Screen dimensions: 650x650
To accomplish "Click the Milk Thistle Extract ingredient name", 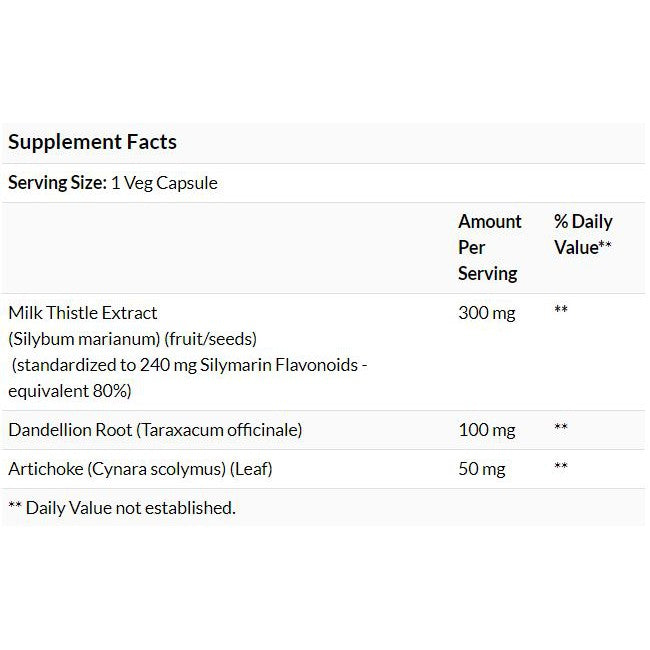I will (x=83, y=313).
